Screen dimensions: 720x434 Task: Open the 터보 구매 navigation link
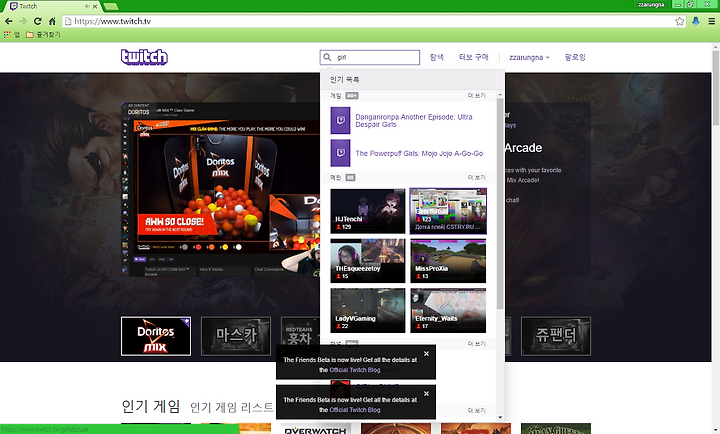(x=473, y=57)
